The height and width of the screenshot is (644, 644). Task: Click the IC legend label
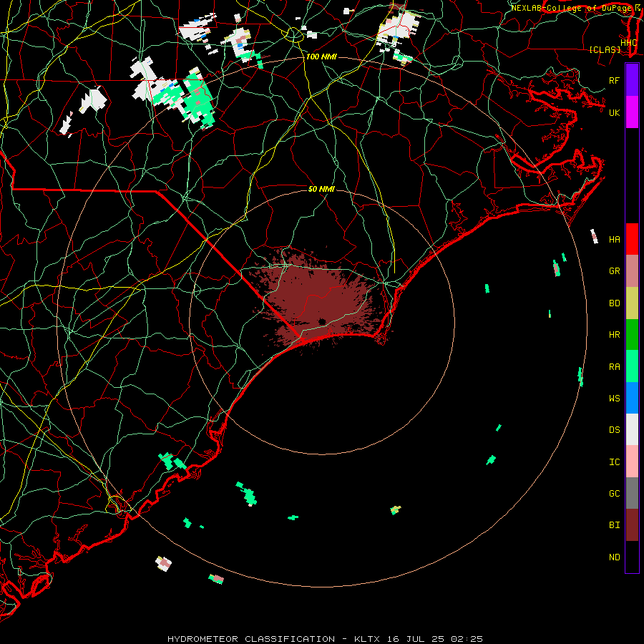615,462
